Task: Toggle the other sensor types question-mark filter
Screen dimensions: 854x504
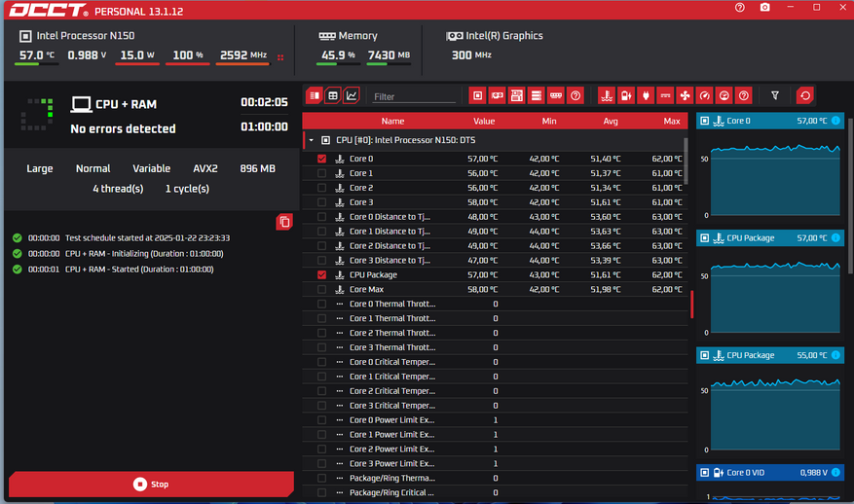Action: (x=744, y=95)
